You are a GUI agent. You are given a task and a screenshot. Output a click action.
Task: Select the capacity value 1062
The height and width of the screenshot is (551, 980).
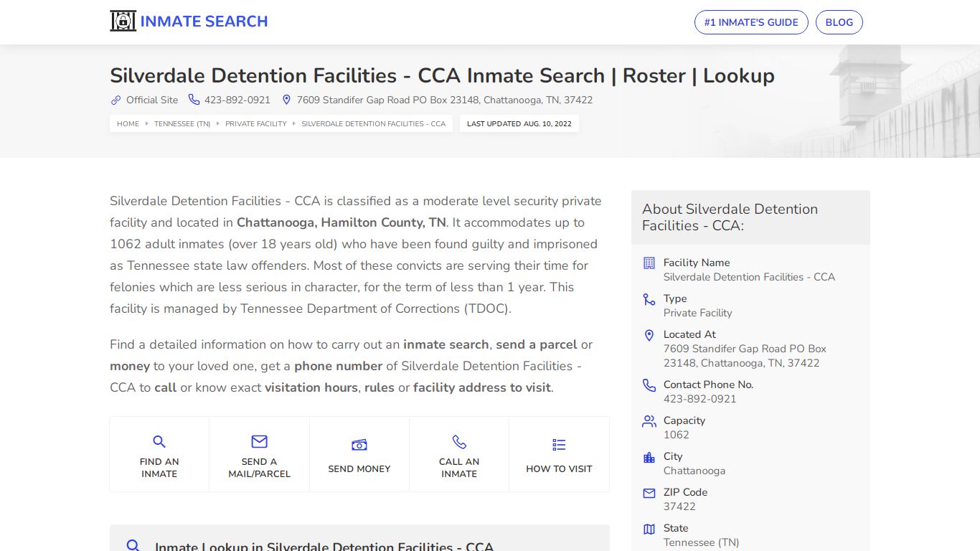(x=677, y=435)
